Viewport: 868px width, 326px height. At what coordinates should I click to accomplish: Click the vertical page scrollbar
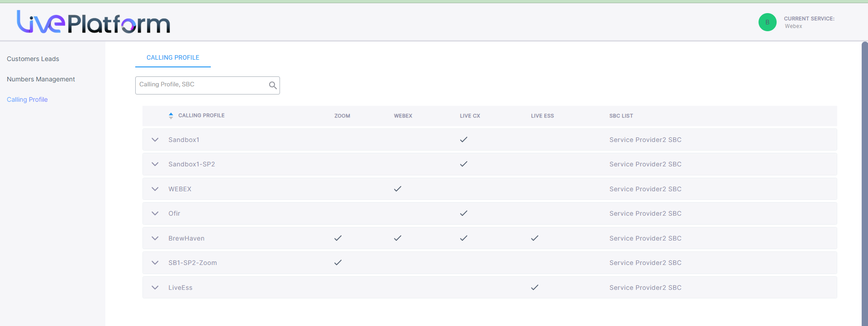864,184
